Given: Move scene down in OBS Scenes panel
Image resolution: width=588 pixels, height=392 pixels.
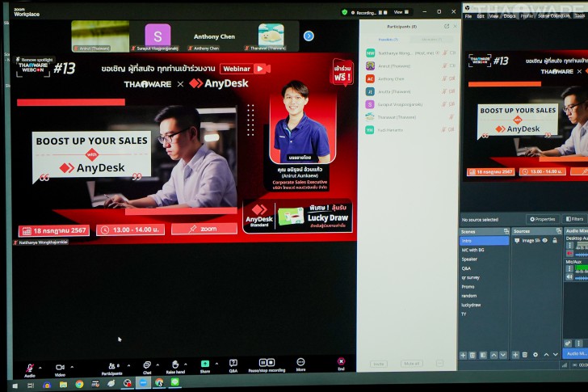Looking at the screenshot, I should tap(503, 355).
